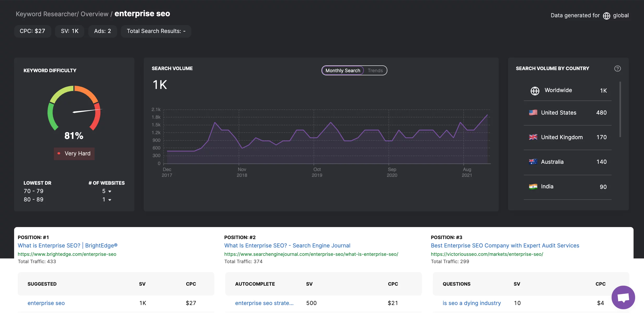Select the Trends tab

click(375, 70)
